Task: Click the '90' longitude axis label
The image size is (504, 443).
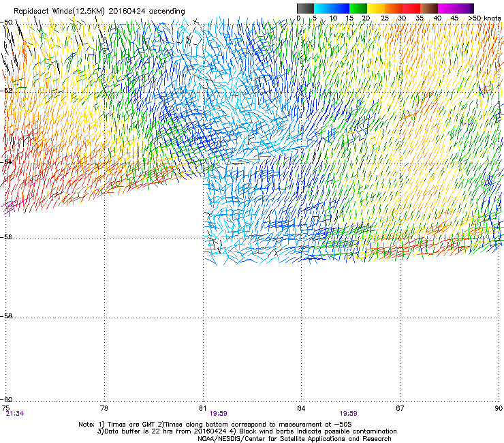Action: click(x=499, y=408)
